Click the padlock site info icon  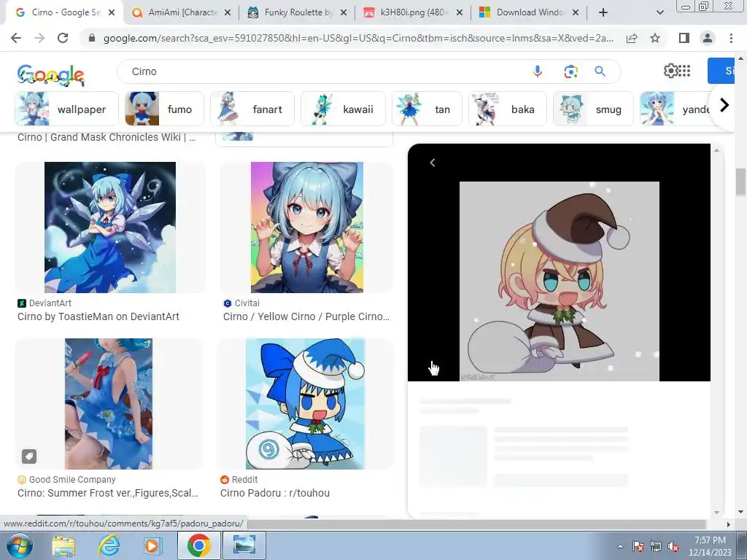(92, 38)
